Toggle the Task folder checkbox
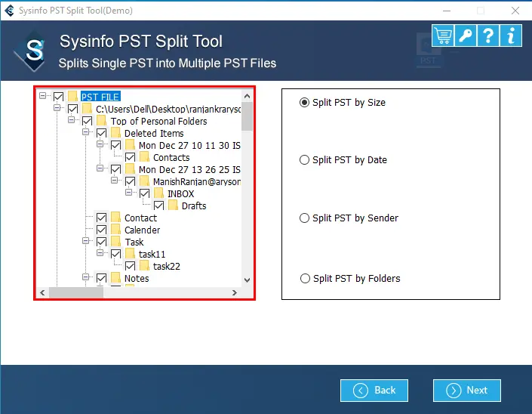Image resolution: width=532 pixels, height=414 pixels. [x=101, y=242]
